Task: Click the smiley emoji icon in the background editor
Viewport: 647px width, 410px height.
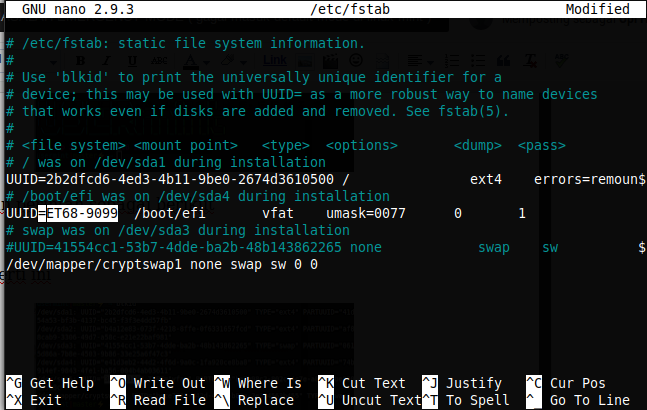Action: point(356,61)
